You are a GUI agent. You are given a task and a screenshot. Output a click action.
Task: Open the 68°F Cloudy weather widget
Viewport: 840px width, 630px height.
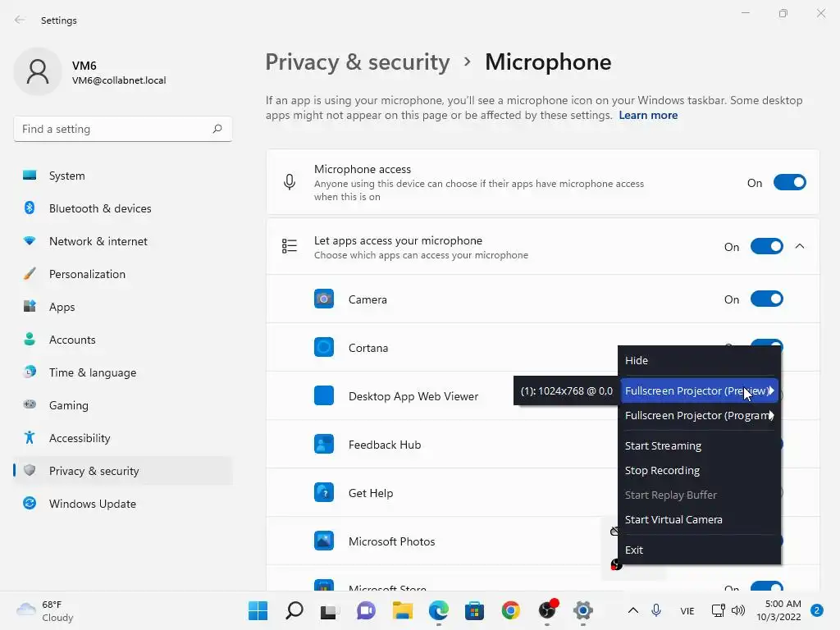(x=45, y=610)
